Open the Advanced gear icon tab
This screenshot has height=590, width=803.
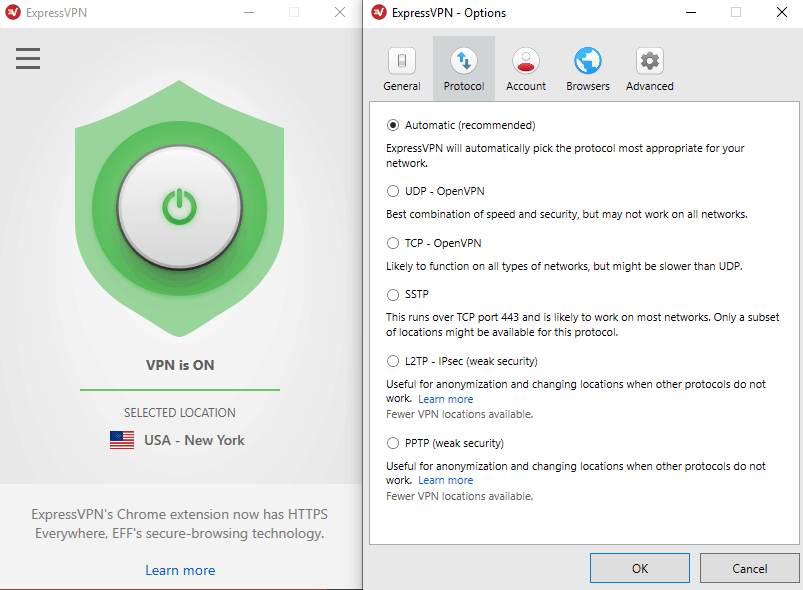click(649, 61)
